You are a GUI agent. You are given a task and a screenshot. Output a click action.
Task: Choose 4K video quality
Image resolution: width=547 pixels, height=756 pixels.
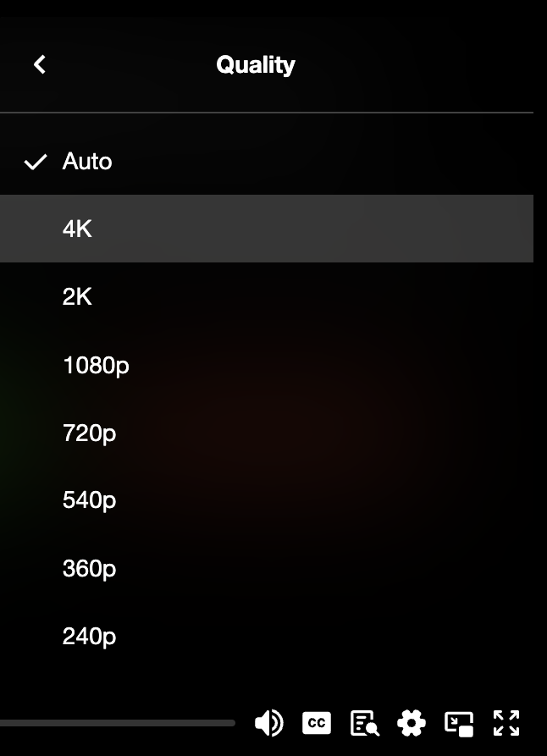(78, 229)
